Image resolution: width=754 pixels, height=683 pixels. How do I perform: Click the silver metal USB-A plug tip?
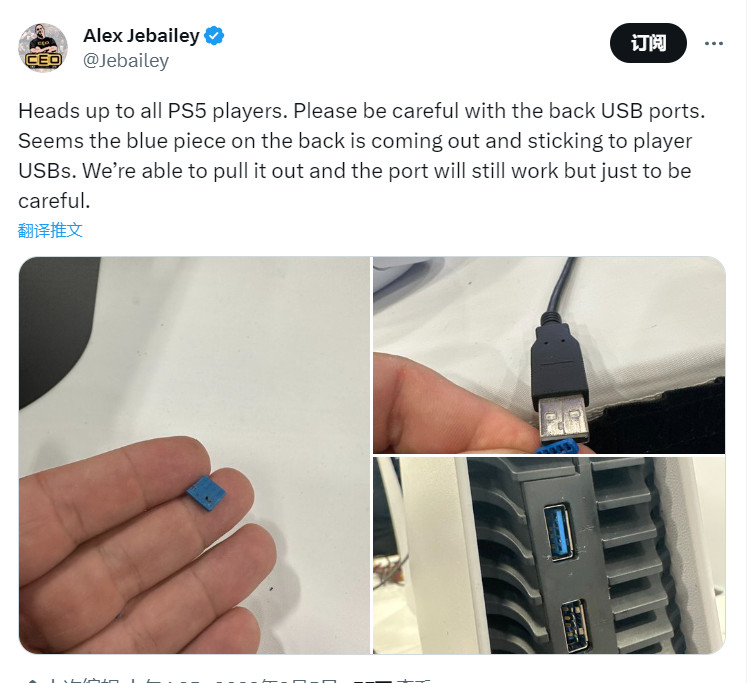[x=563, y=419]
